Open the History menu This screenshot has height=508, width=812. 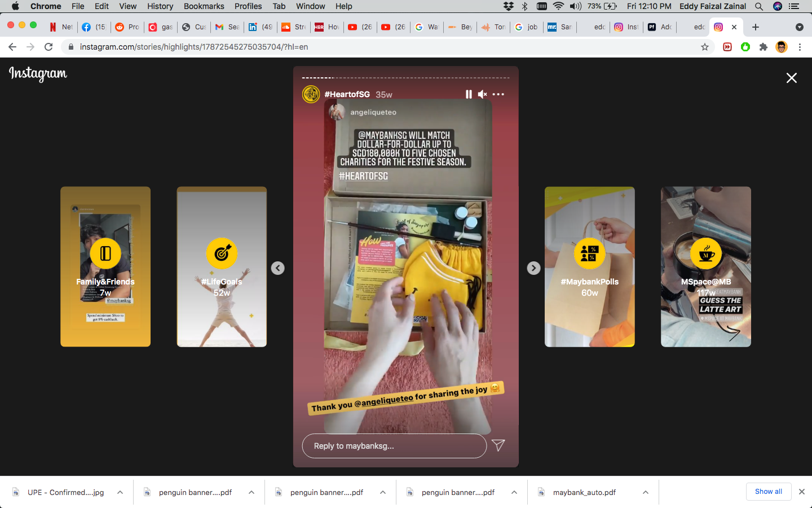160,6
